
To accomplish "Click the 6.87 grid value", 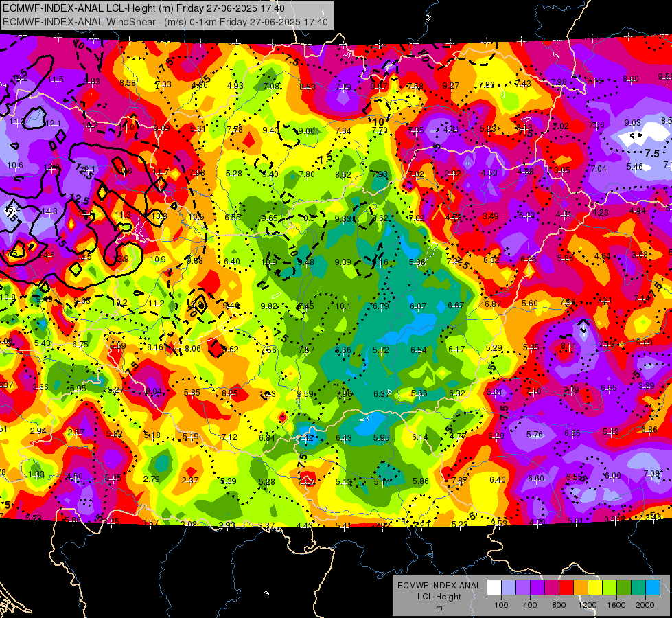I will tap(493, 304).
